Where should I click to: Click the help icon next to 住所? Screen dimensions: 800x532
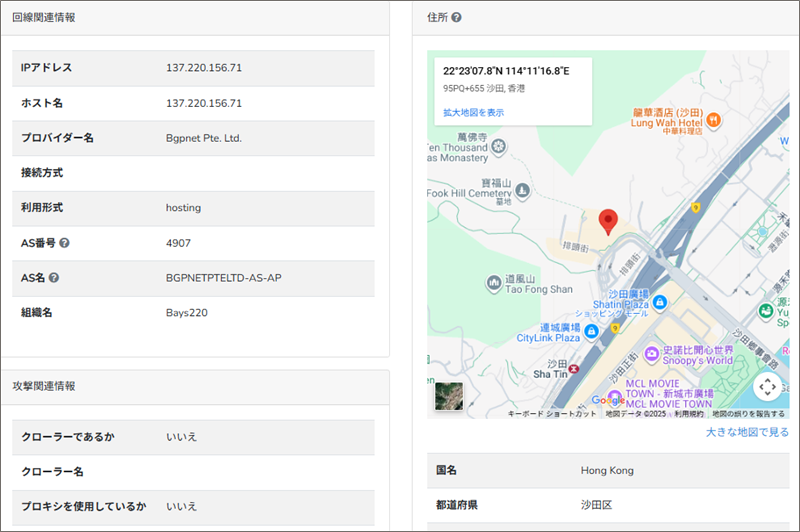[456, 17]
